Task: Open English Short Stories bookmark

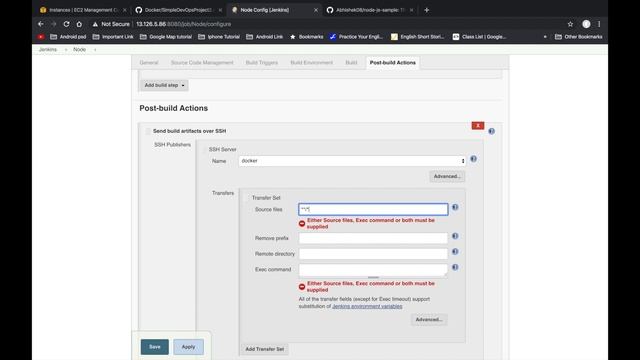Action: (418, 37)
